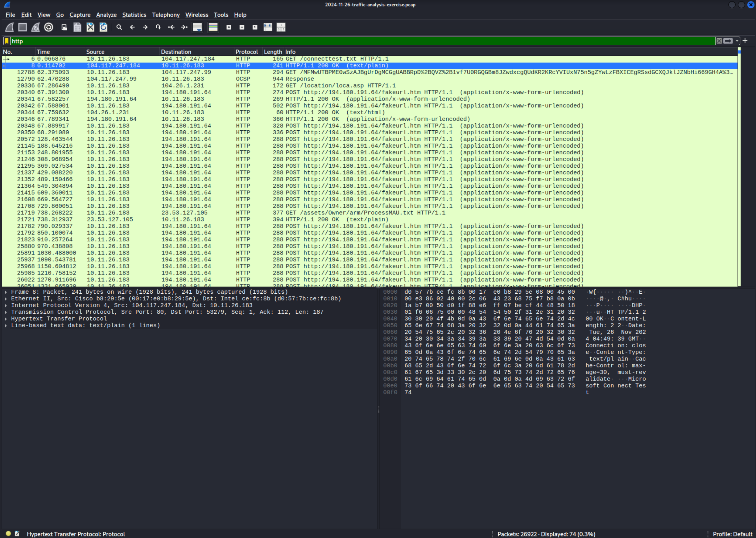
Task: Click the display filter bookmark icon
Action: tap(7, 41)
